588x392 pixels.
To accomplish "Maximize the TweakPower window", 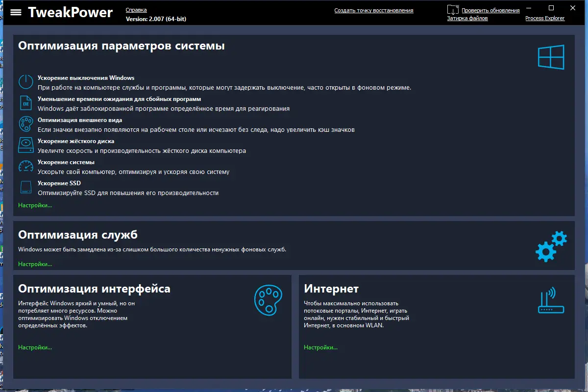I will click(551, 8).
